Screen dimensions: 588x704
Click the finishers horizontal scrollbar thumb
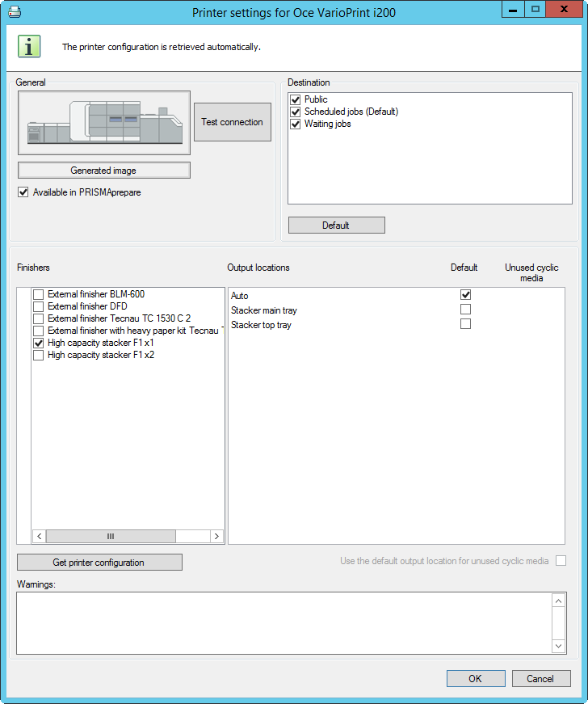coord(111,536)
